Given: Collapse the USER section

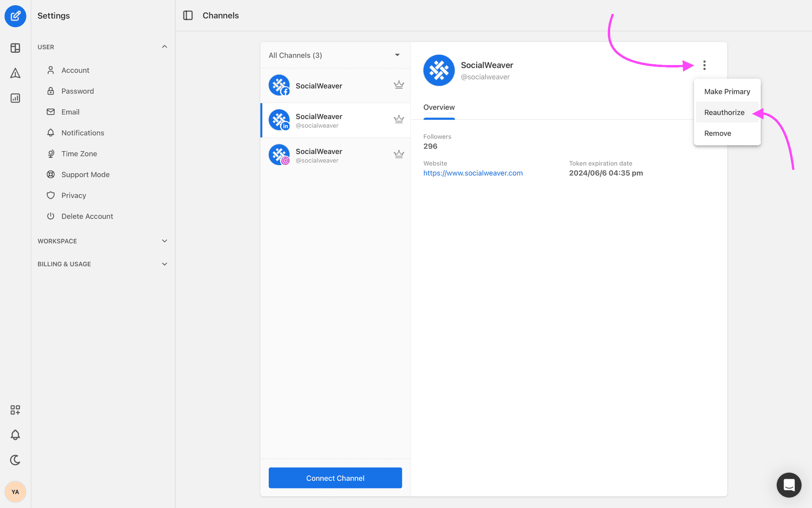Looking at the screenshot, I should click(164, 47).
